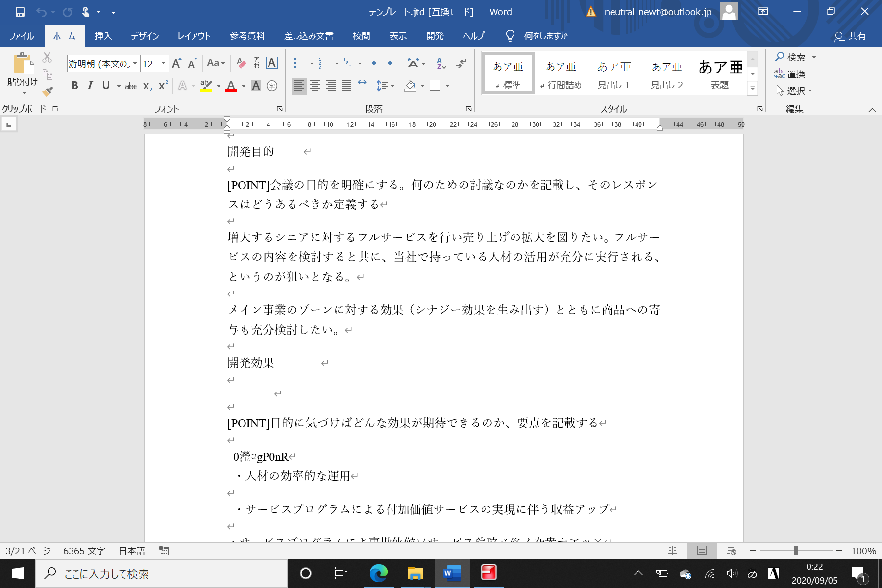Viewport: 882px width, 588px height.
Task: Apply character border icon
Action: [271, 63]
